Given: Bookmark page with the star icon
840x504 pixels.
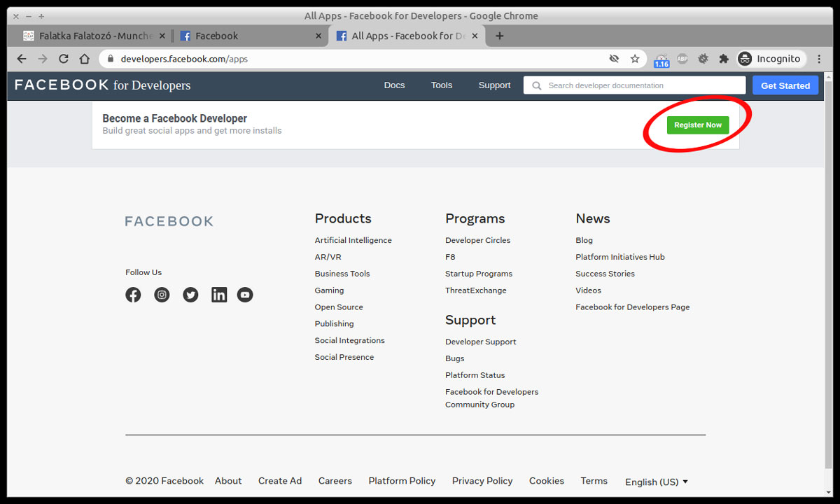Looking at the screenshot, I should point(635,59).
